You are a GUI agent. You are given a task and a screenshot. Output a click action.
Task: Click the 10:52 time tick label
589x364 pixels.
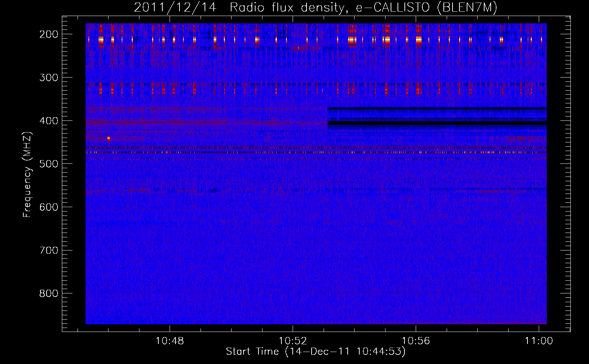pos(293,341)
